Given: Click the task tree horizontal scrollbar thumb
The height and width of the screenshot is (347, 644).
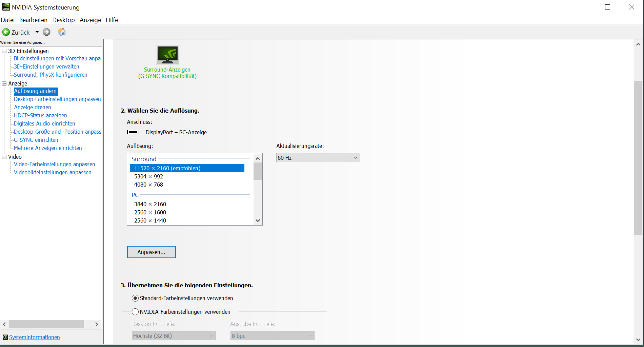Looking at the screenshot, I should click(x=46, y=324).
